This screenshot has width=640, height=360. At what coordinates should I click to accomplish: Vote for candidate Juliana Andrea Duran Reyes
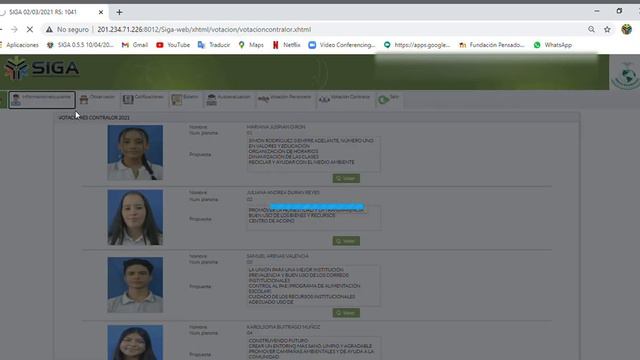pos(346,241)
